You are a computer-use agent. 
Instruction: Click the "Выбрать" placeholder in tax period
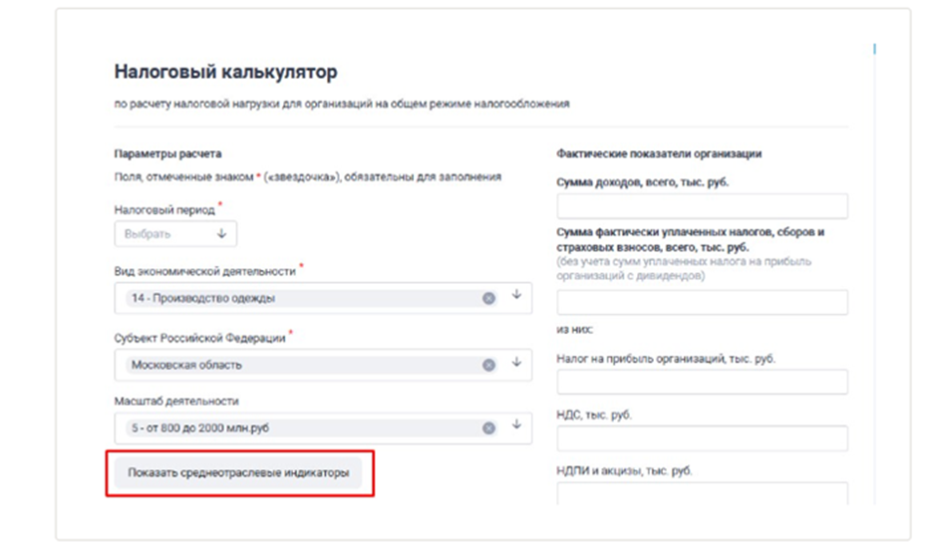149,234
